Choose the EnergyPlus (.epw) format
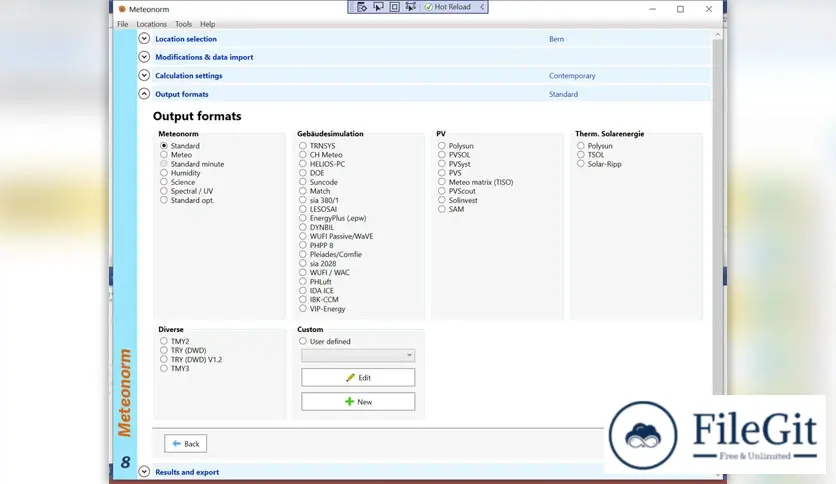Image resolution: width=836 pixels, height=484 pixels. click(333, 218)
